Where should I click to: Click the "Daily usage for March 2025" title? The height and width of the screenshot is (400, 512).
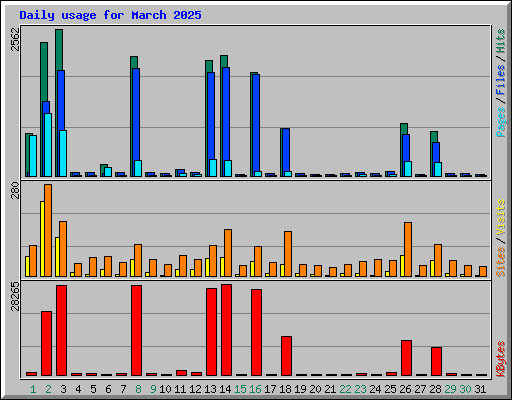point(110,15)
